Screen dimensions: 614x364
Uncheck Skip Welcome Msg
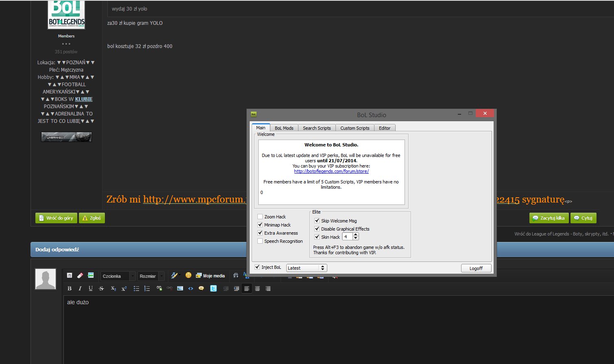click(317, 221)
